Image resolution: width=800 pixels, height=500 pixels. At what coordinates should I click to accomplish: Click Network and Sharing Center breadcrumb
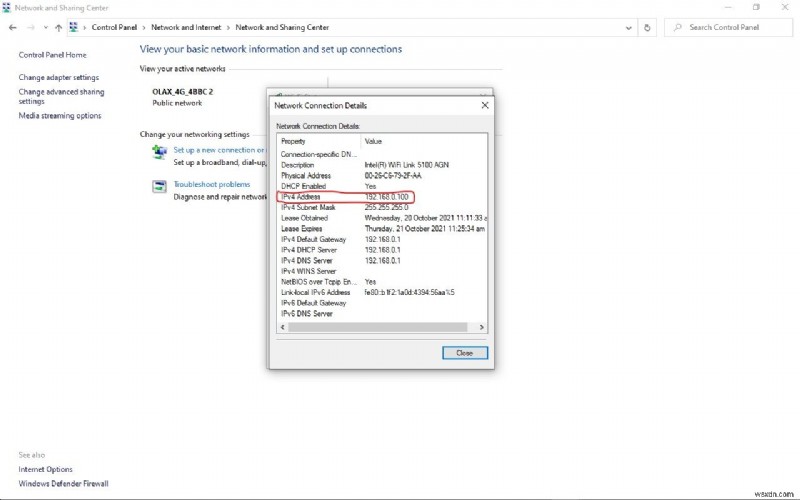point(282,28)
